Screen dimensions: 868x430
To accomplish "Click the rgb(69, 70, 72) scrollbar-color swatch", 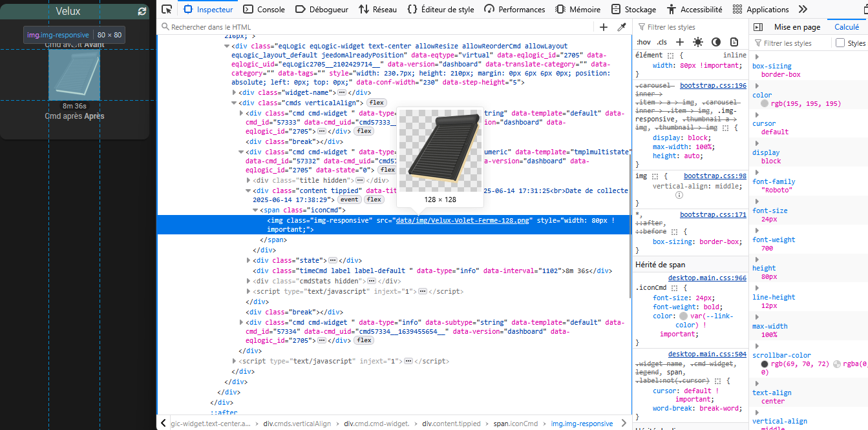I will click(x=765, y=364).
